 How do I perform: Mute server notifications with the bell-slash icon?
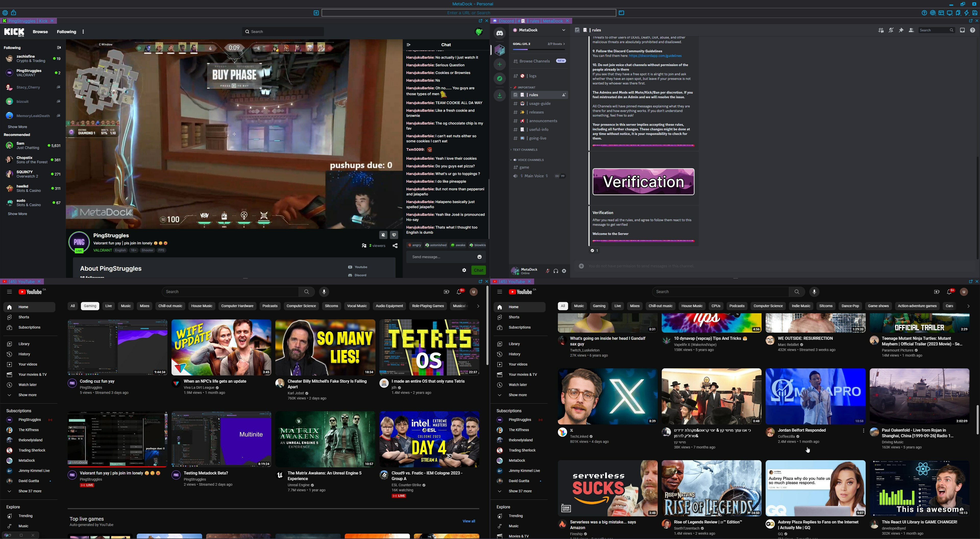(x=891, y=30)
